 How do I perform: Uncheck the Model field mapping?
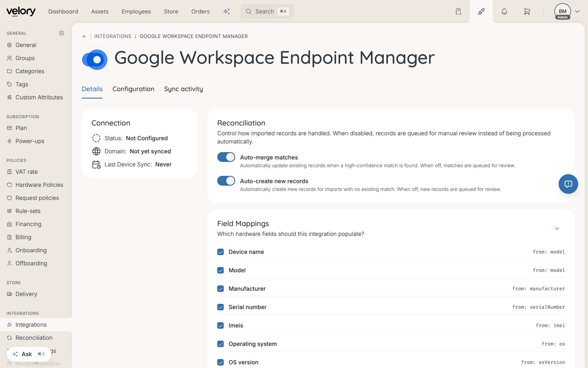point(220,270)
